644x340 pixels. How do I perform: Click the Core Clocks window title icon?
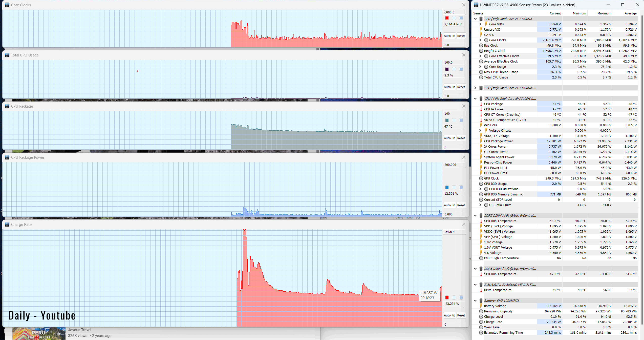(x=7, y=5)
